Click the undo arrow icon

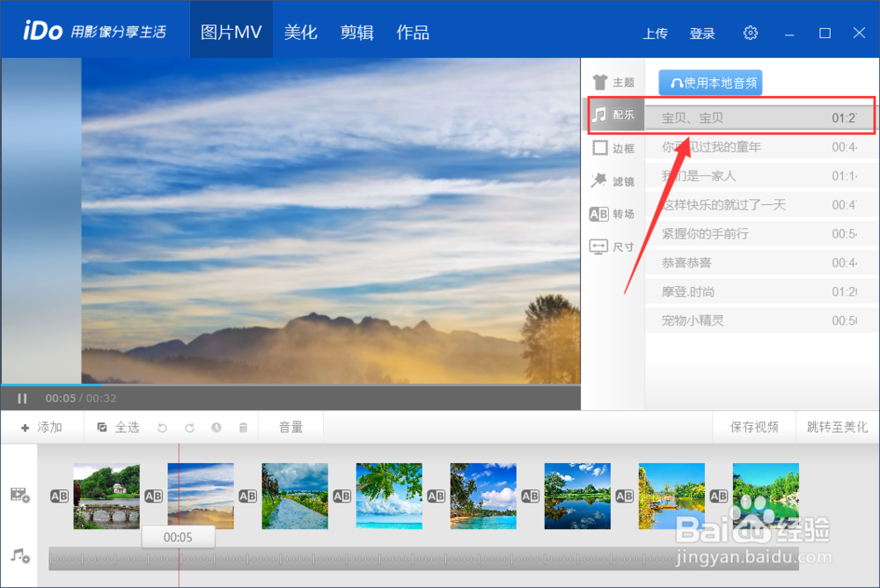pos(162,428)
